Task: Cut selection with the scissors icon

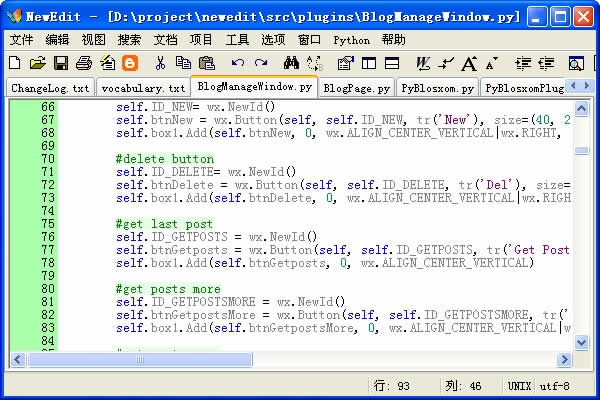Action: tap(160, 63)
